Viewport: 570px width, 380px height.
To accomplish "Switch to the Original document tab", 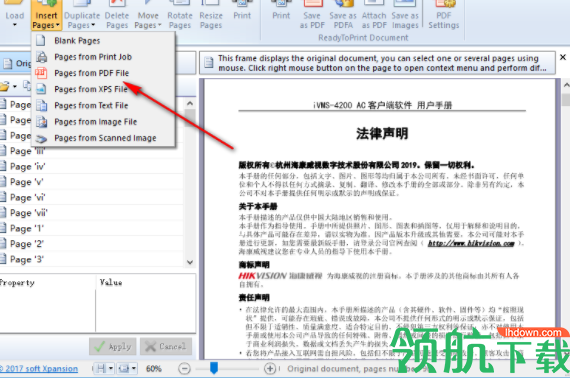I will click(x=17, y=64).
